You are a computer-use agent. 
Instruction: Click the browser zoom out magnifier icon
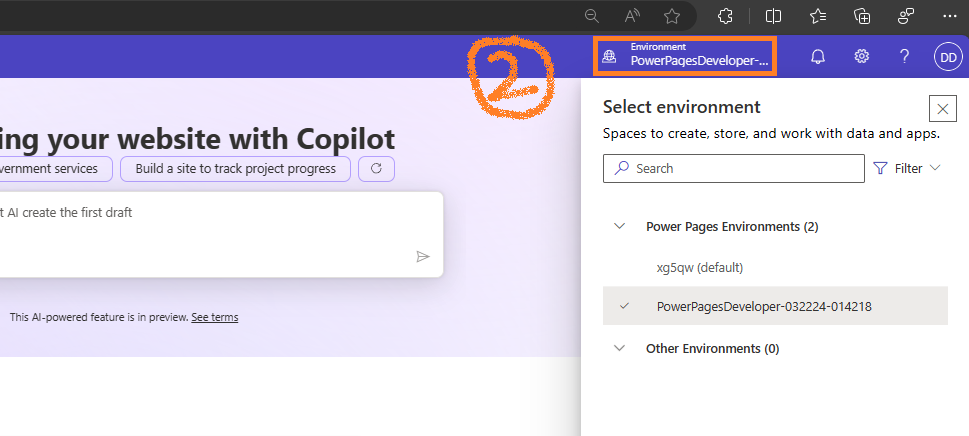(x=592, y=17)
